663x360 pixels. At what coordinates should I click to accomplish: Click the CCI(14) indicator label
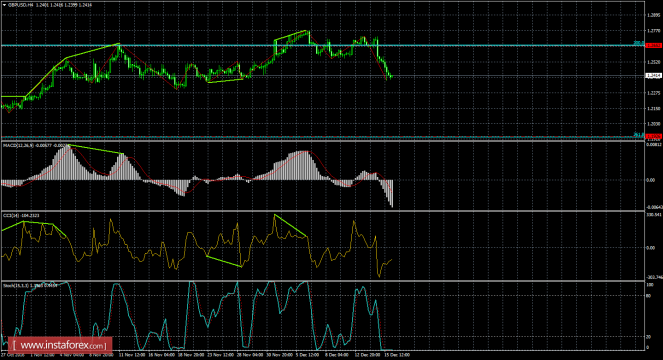point(11,216)
